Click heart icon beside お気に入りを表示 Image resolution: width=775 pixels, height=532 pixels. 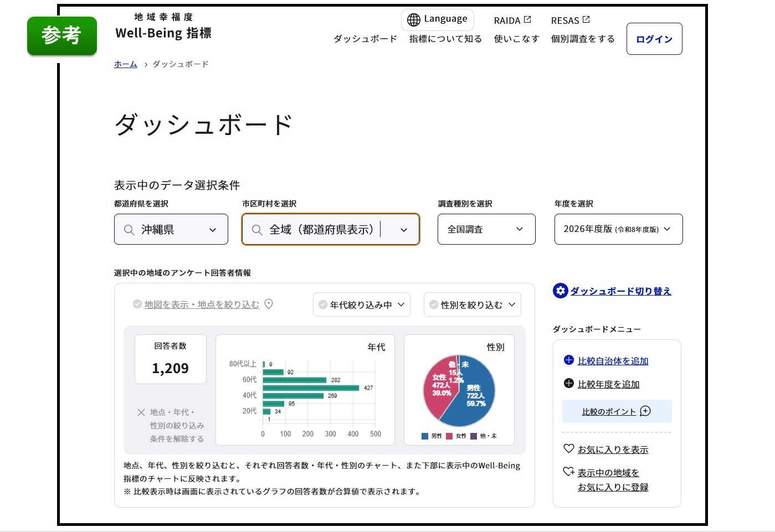(568, 448)
